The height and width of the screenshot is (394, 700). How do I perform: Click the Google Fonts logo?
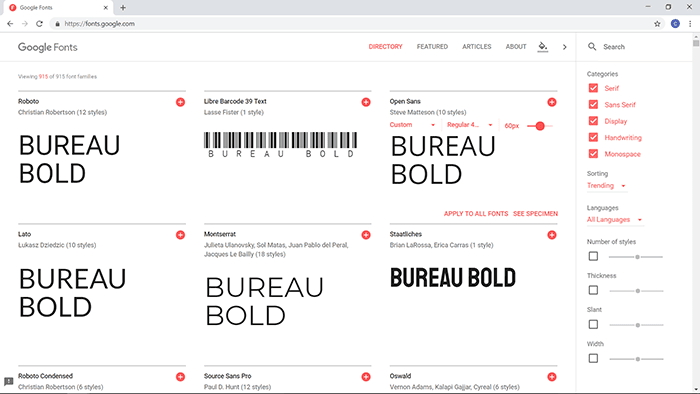[x=48, y=47]
